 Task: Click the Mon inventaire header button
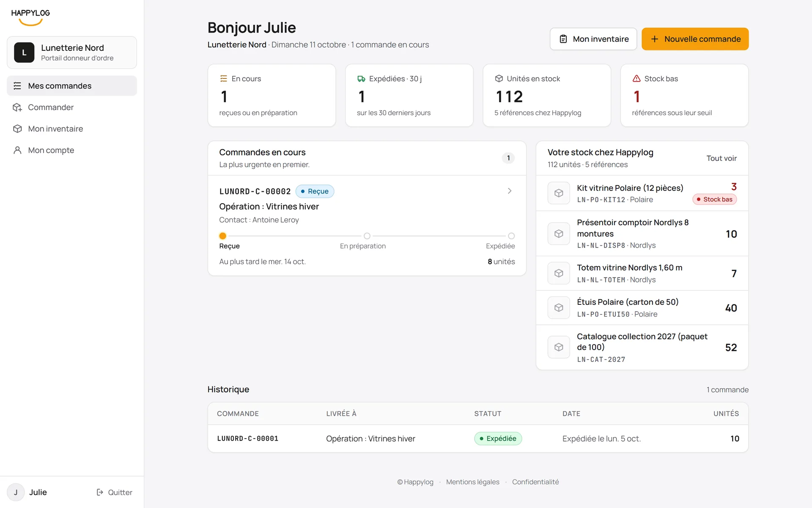click(593, 39)
